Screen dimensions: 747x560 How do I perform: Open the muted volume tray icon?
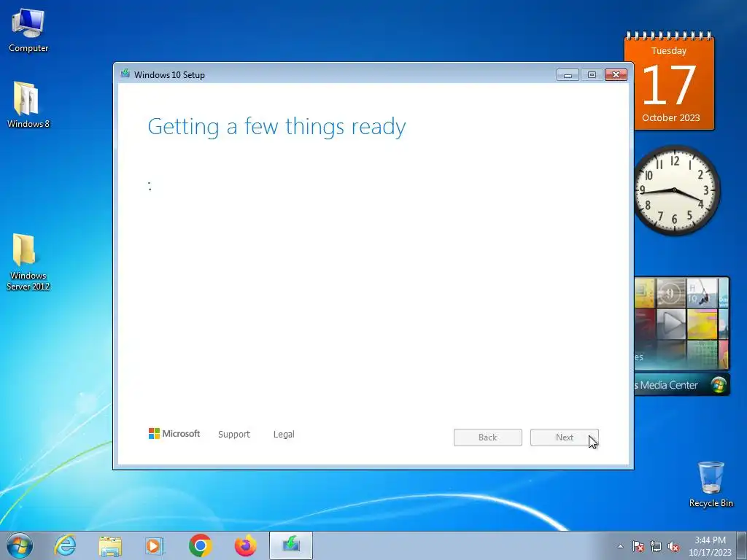tap(673, 546)
